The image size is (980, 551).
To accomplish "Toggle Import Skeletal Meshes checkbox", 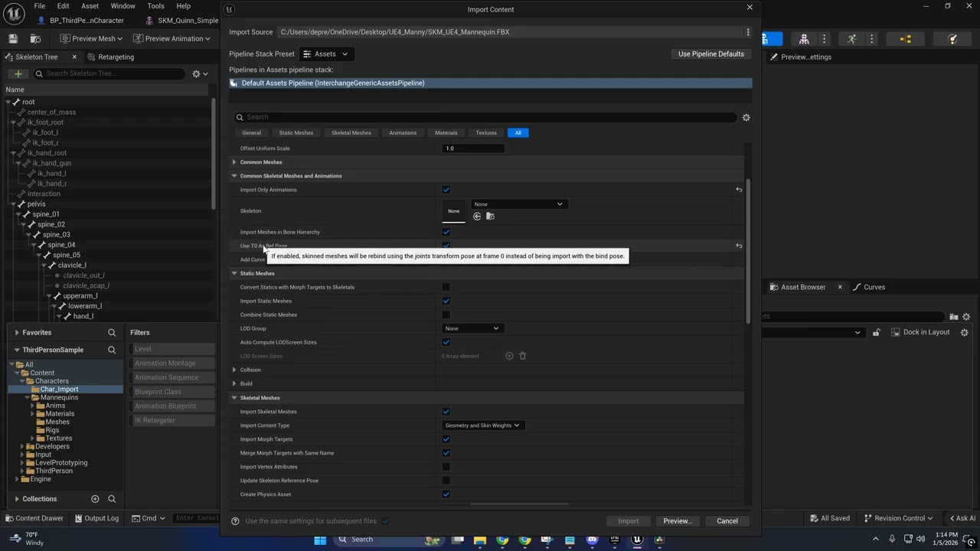I will click(446, 412).
